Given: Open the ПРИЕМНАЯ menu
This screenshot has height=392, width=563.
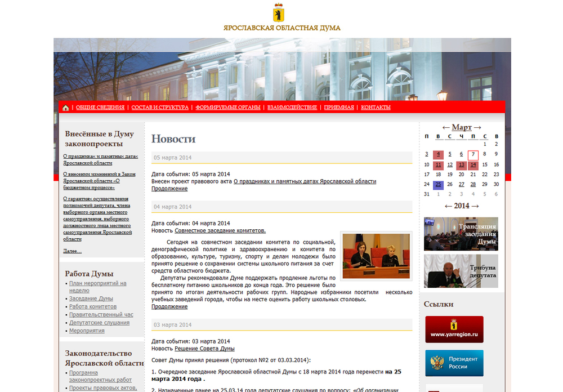Looking at the screenshot, I should [x=339, y=108].
